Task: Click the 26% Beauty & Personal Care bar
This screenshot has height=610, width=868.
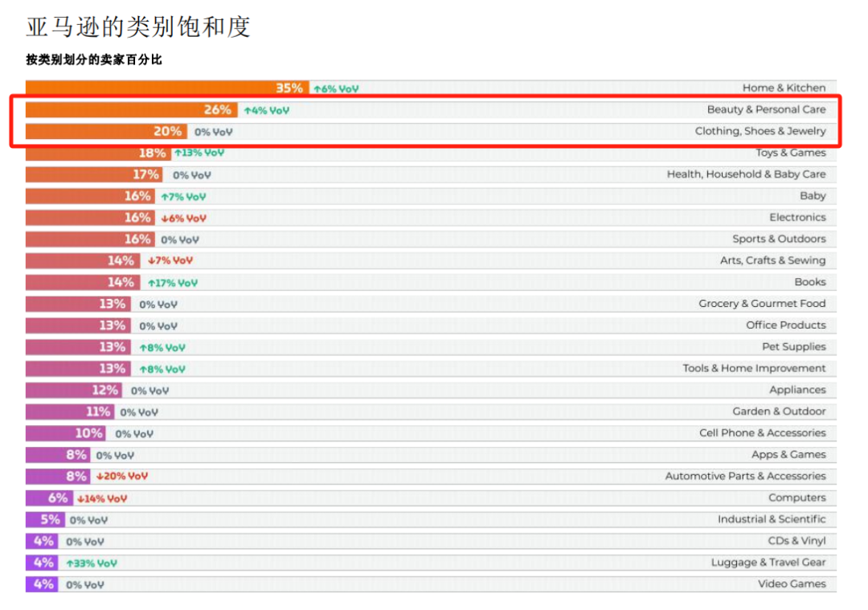Action: [x=131, y=109]
